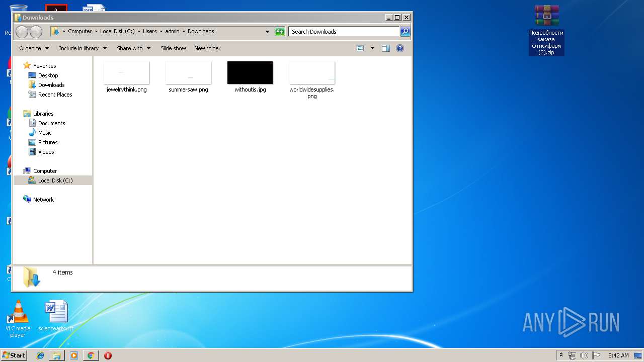
Task: Open Action Center flag icon
Action: (596, 355)
